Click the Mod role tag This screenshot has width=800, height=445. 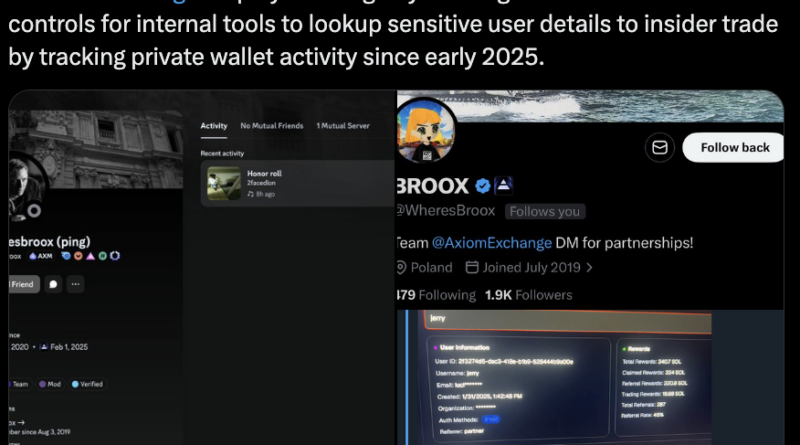(x=50, y=384)
